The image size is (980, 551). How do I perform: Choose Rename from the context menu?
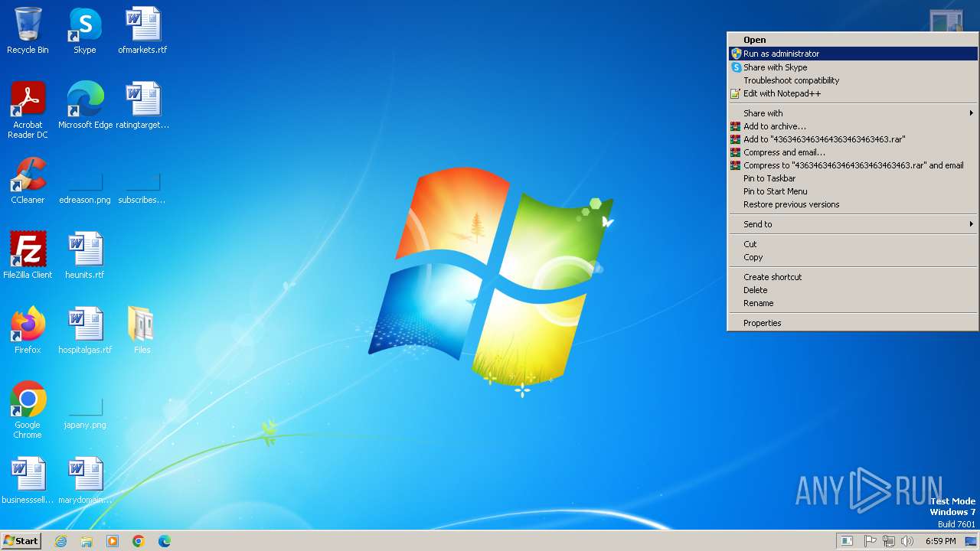pyautogui.click(x=853, y=303)
